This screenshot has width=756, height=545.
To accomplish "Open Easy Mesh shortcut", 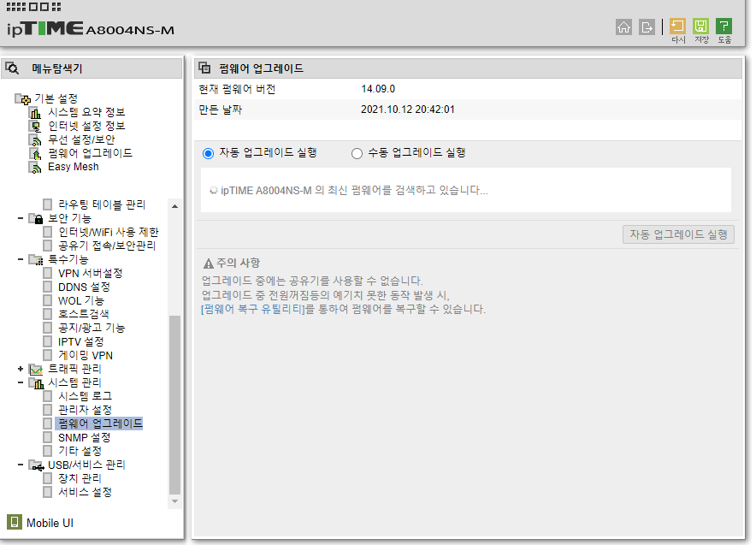I will point(74,167).
